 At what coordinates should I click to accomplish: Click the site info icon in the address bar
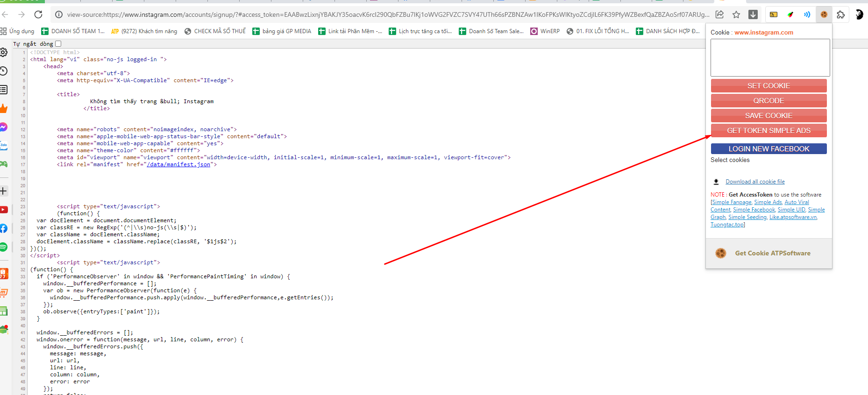click(x=59, y=14)
